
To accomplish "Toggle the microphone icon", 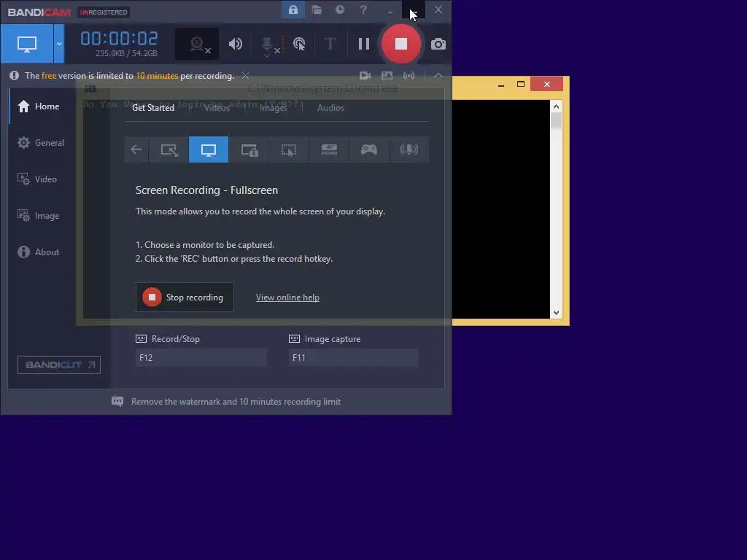I will 268,45.
